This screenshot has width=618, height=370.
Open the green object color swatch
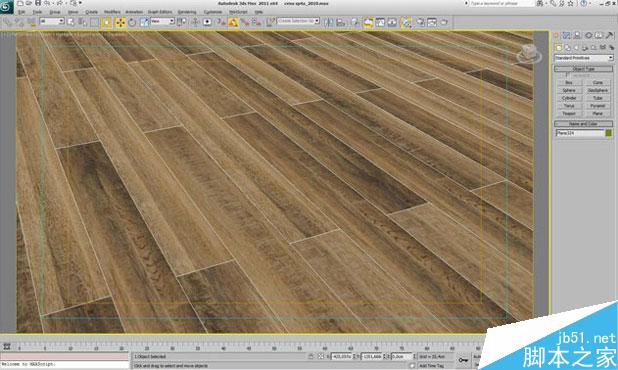[609, 133]
